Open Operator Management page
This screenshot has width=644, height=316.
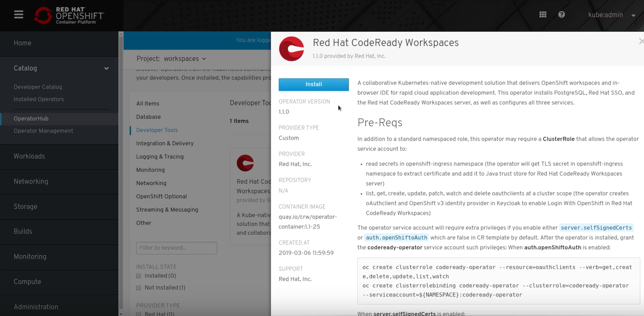(43, 131)
